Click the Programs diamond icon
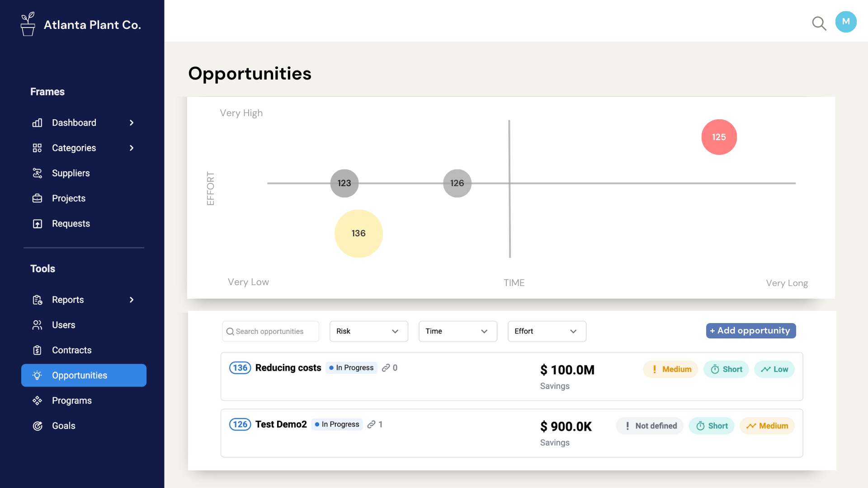868x488 pixels. tap(37, 401)
